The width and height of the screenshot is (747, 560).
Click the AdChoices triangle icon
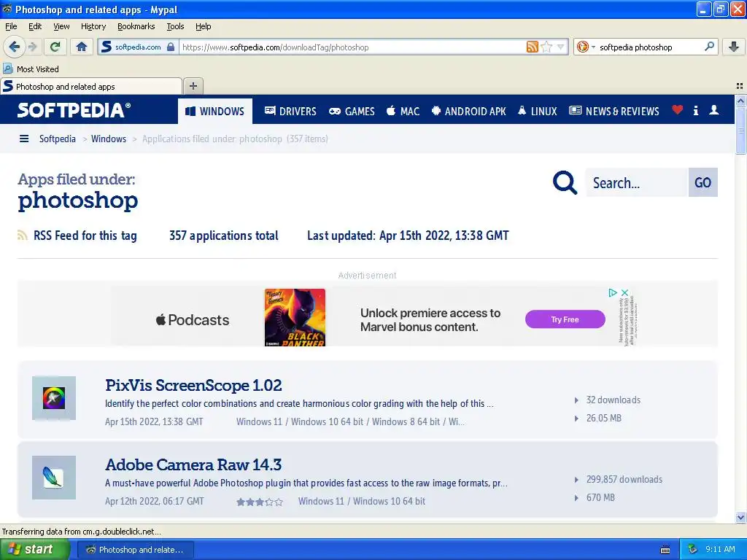613,292
